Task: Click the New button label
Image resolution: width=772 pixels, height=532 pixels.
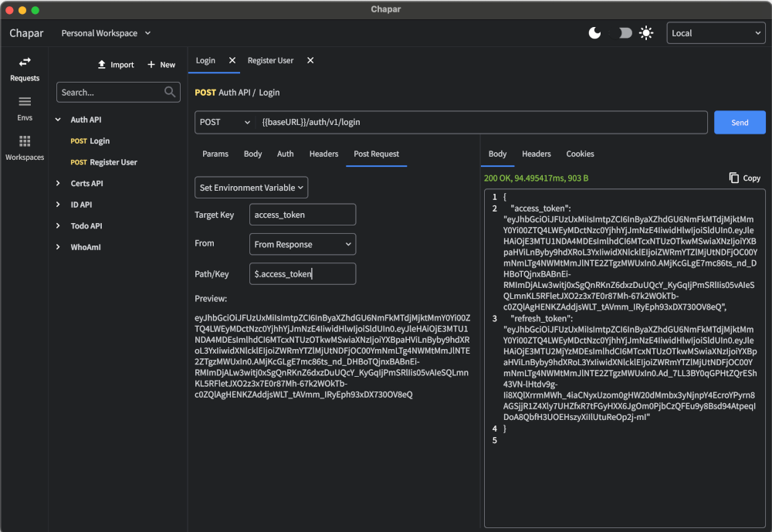Action: pos(168,65)
